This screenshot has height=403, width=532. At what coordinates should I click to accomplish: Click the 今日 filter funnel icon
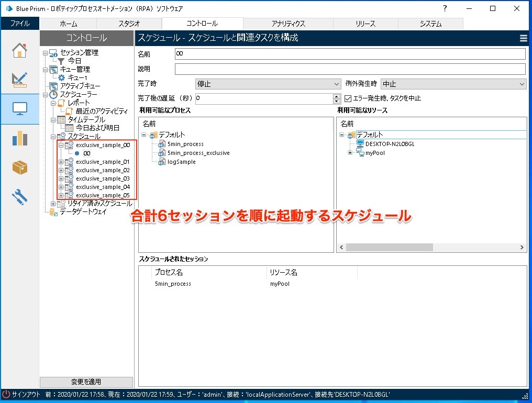61,61
